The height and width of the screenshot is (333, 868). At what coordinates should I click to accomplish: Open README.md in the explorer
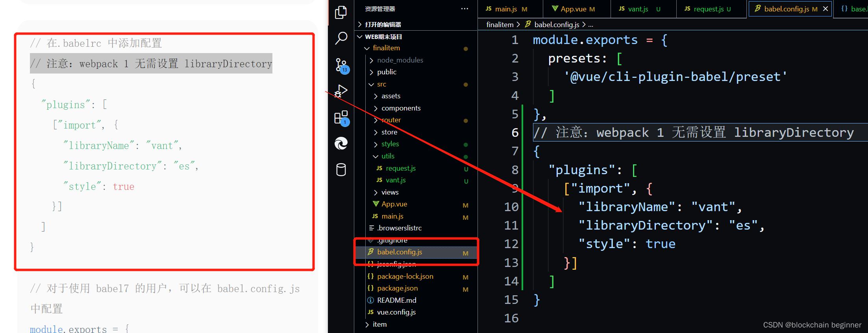click(x=416, y=300)
